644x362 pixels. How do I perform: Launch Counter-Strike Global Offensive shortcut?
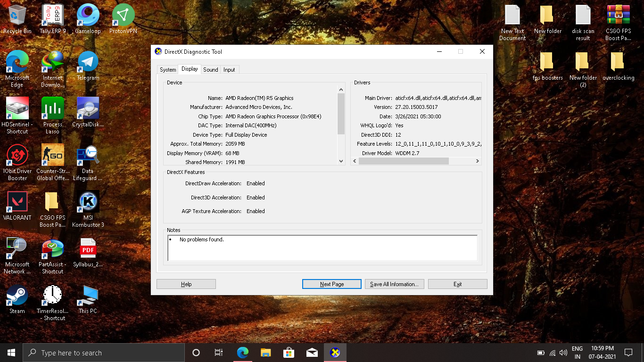[x=52, y=156]
